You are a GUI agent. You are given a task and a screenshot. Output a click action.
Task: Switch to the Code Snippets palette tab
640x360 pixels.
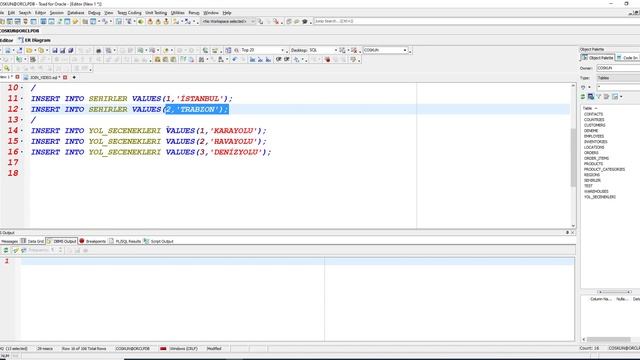tap(628, 58)
